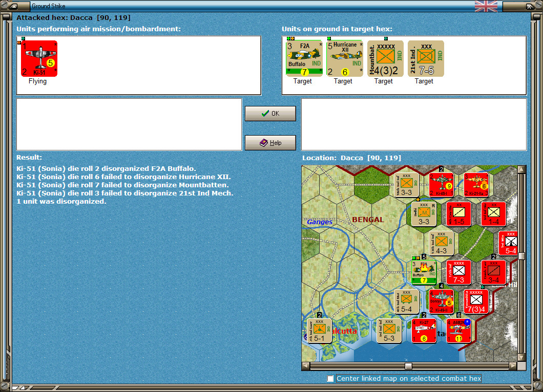Select the red 1-5 cavalry division counter

pos(458,213)
